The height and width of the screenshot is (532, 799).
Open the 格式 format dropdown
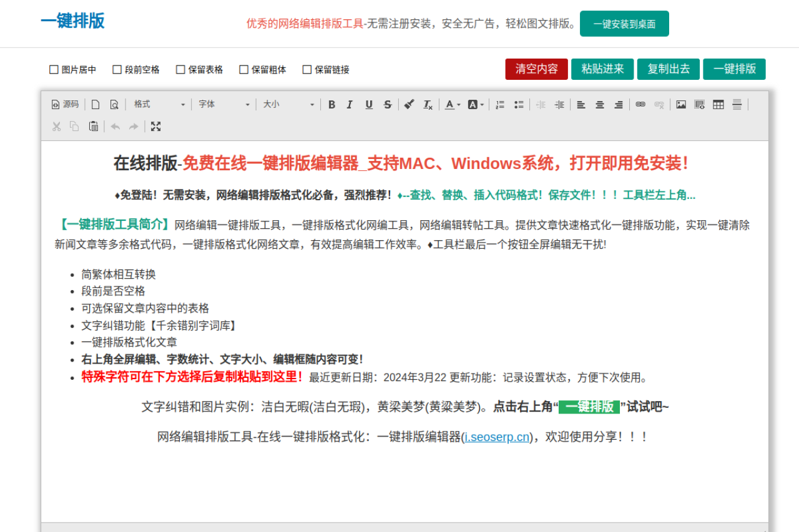click(x=159, y=104)
